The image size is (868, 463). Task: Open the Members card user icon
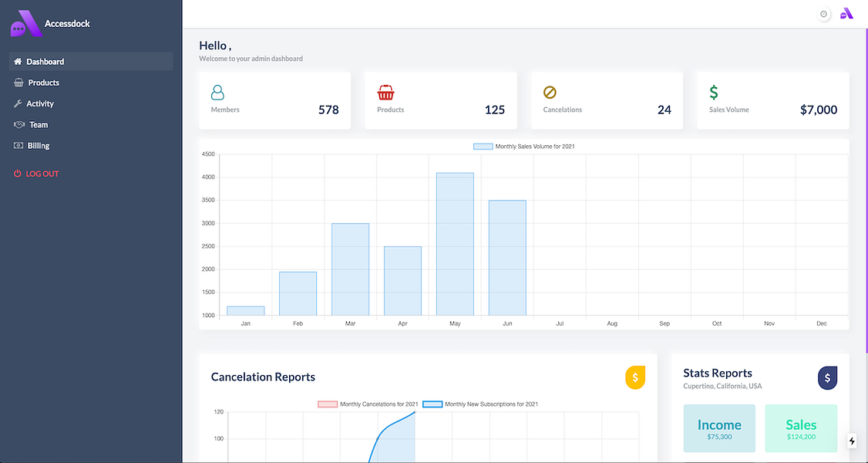[217, 92]
